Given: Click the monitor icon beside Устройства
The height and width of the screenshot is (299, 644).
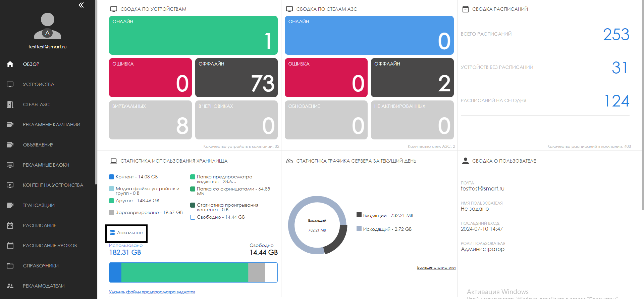Looking at the screenshot, I should pos(10,84).
